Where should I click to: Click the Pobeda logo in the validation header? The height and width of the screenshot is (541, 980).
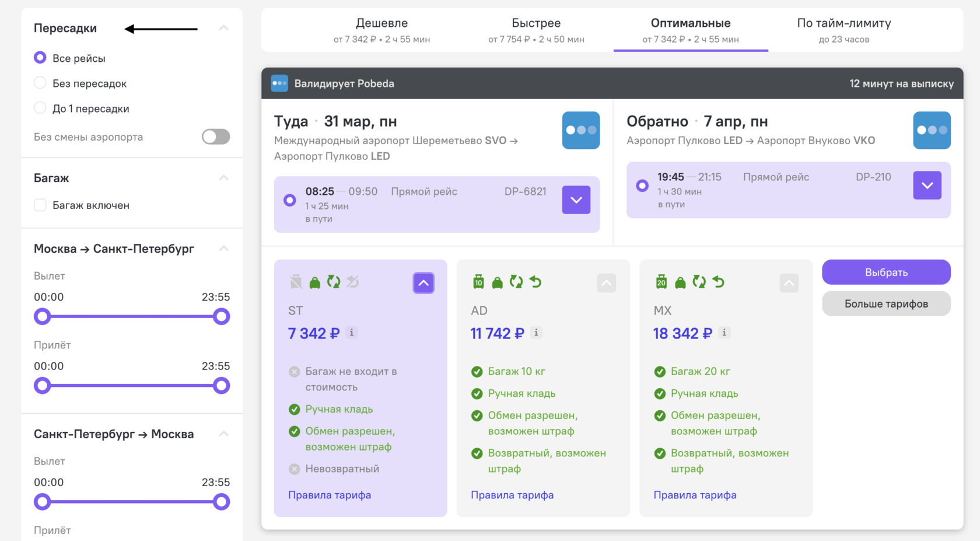279,83
